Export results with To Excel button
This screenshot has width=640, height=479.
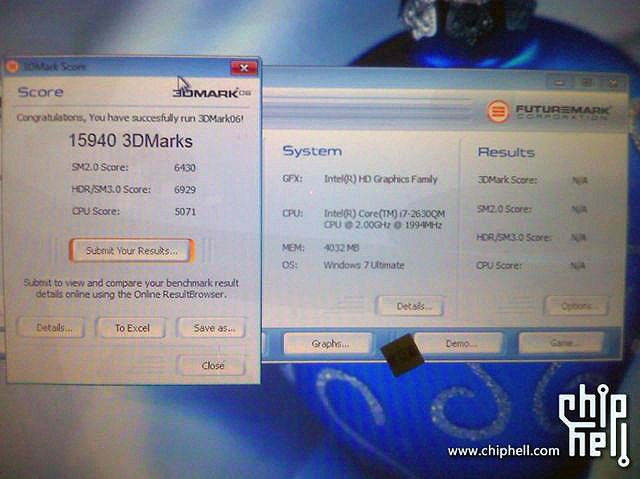tap(131, 328)
